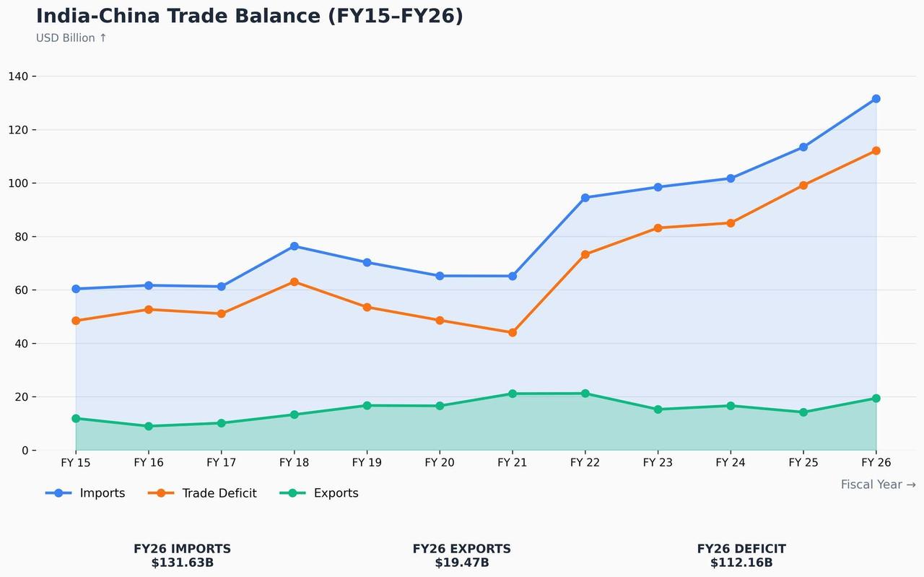This screenshot has height=577, width=924.
Task: Click the FY 16 Exports data point
Action: coord(149,426)
